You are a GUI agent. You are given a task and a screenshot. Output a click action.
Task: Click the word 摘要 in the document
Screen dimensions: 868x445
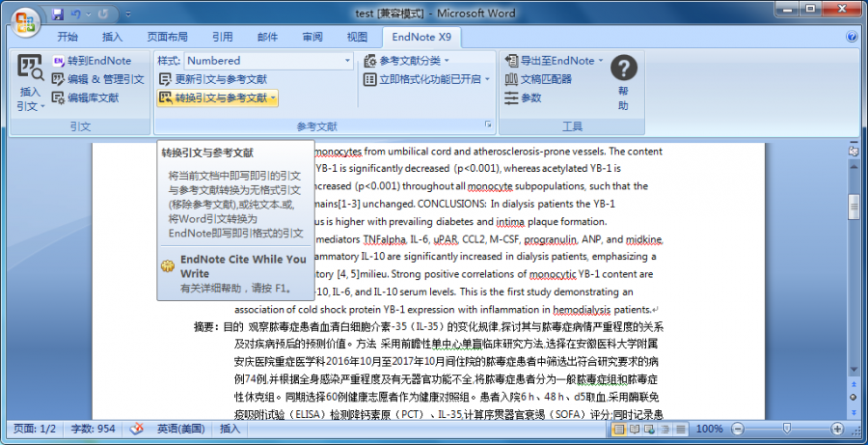tap(203, 326)
